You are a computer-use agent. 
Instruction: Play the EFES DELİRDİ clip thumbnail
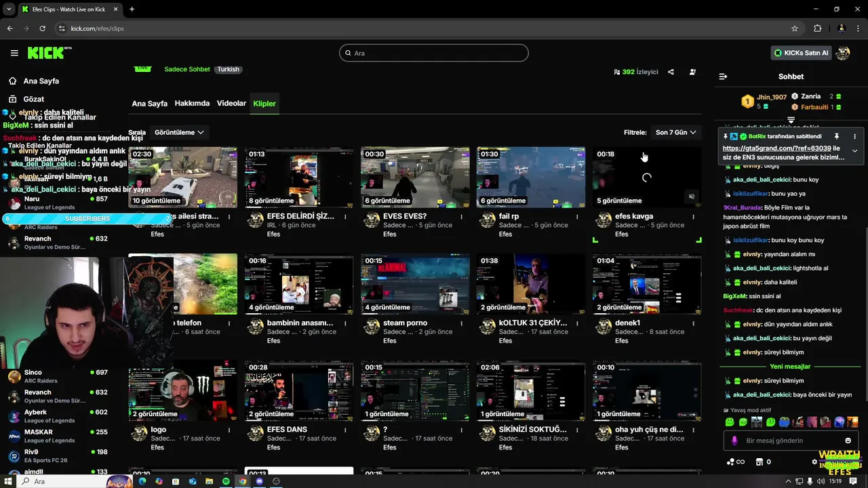[x=298, y=178]
